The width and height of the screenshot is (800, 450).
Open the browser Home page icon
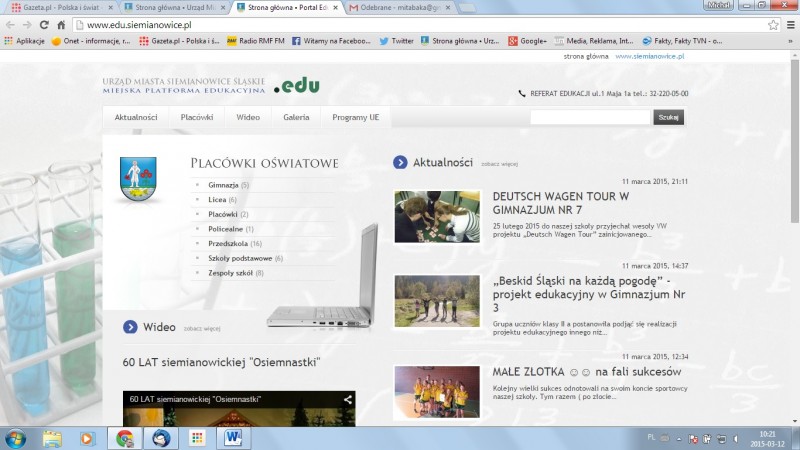click(x=61, y=24)
